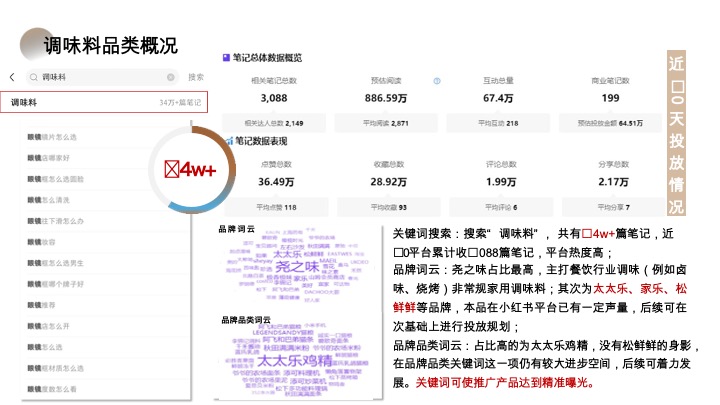Click the 收藏总数 value 28.92万
The image size is (720, 405).
click(388, 182)
